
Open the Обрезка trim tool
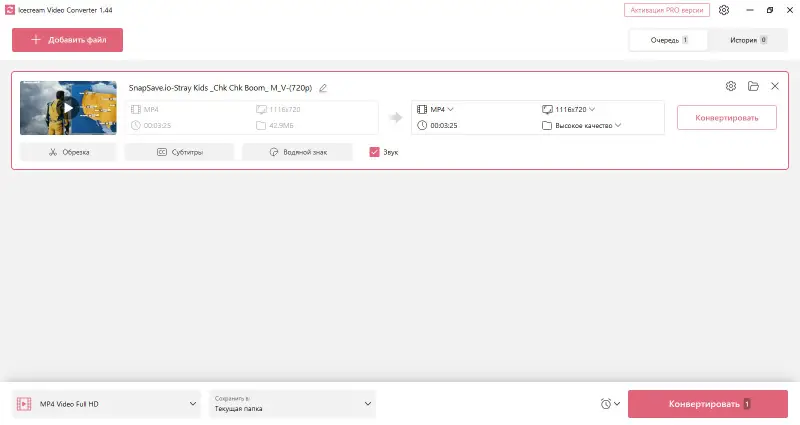point(68,152)
